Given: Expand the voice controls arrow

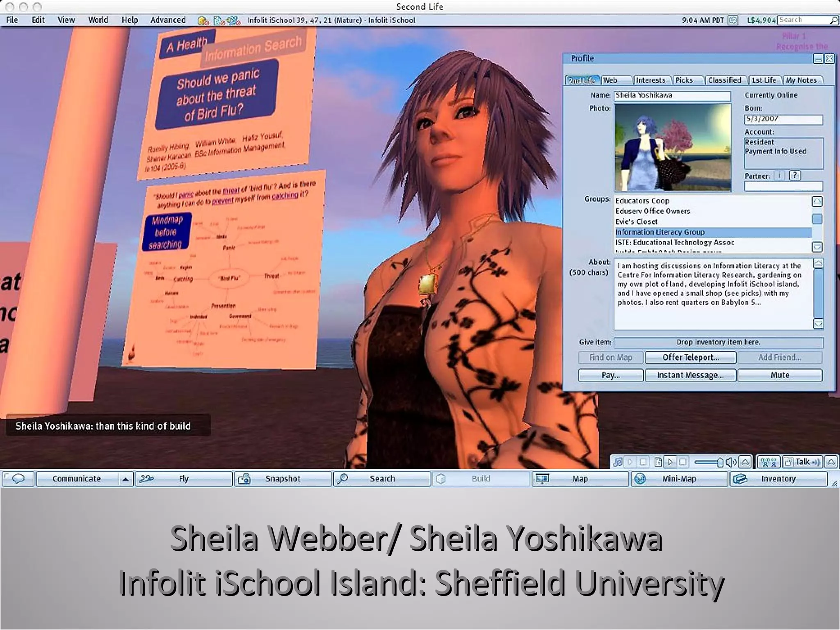Looking at the screenshot, I should (x=831, y=462).
